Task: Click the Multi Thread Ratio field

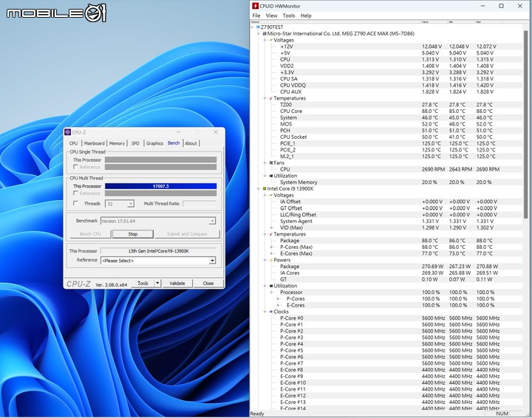Action: click(x=199, y=203)
